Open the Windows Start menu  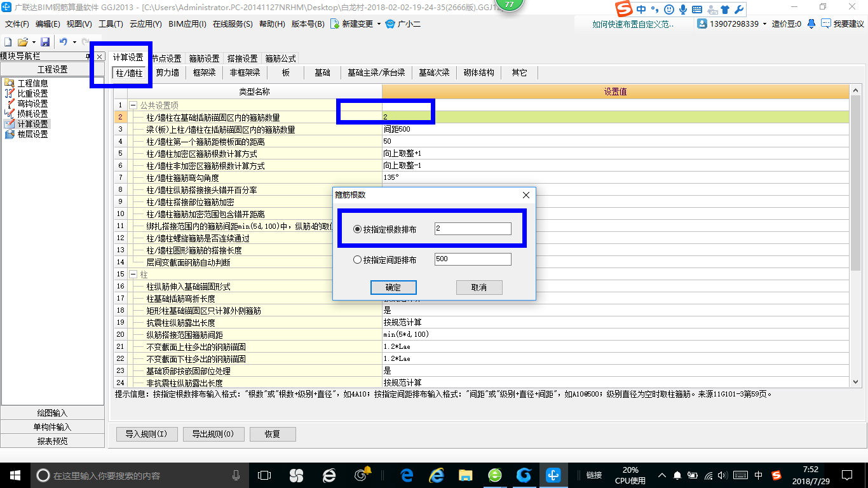pos(14,475)
